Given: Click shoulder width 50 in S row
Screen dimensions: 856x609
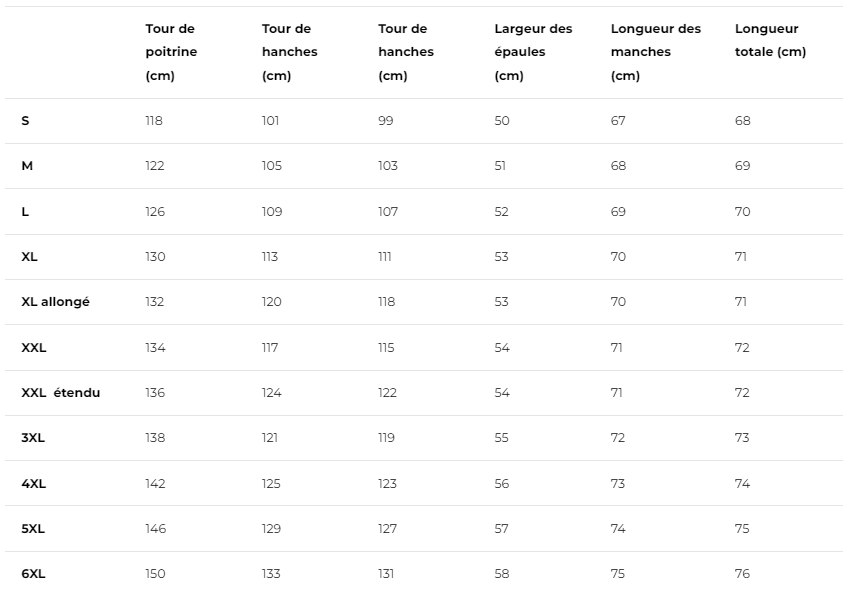Looking at the screenshot, I should [502, 121].
